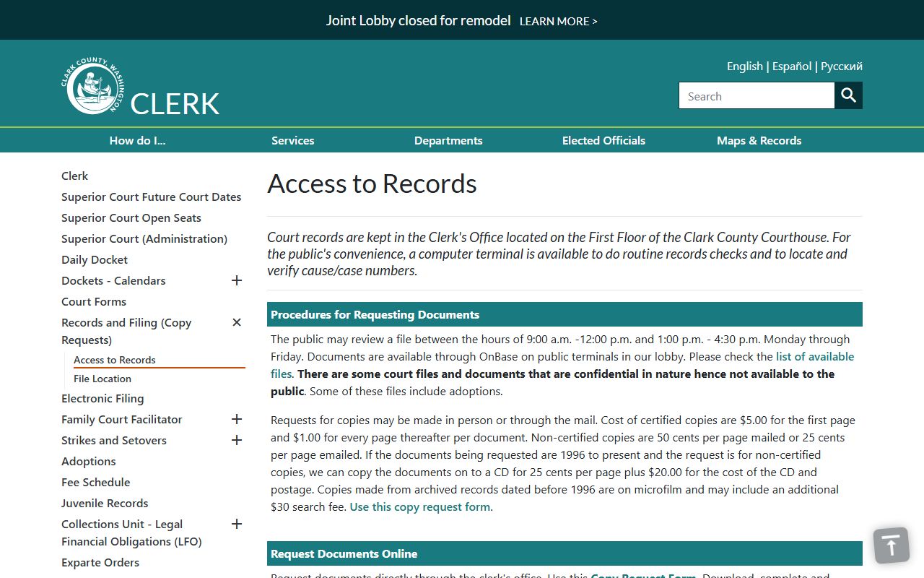Switch language to English
This screenshot has width=924, height=578.
[745, 66]
